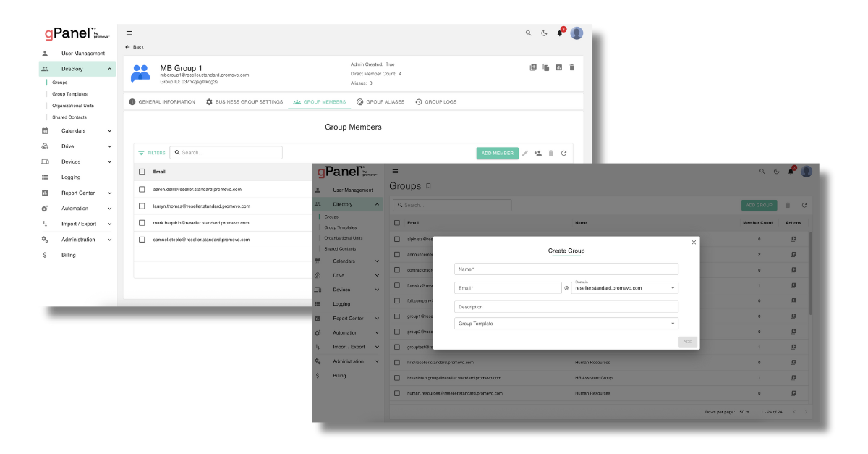Select the Group Members tab
This screenshot has width=868, height=454.
click(x=319, y=102)
